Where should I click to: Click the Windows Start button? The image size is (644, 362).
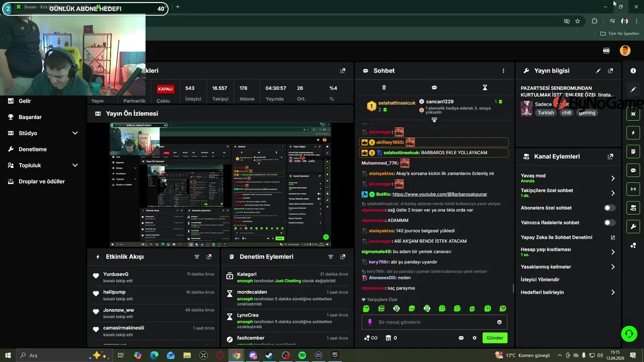[8, 355]
